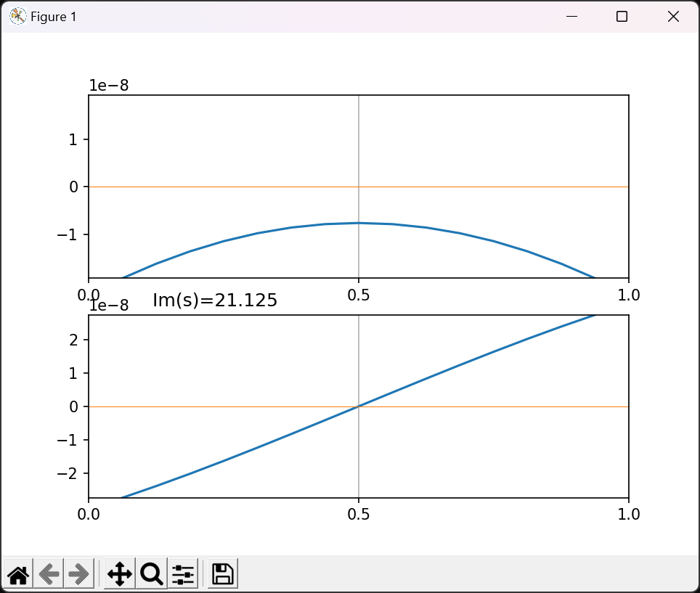The height and width of the screenshot is (593, 700).
Task: Click the 1.0 tick label under lower plot
Action: pyautogui.click(x=629, y=514)
